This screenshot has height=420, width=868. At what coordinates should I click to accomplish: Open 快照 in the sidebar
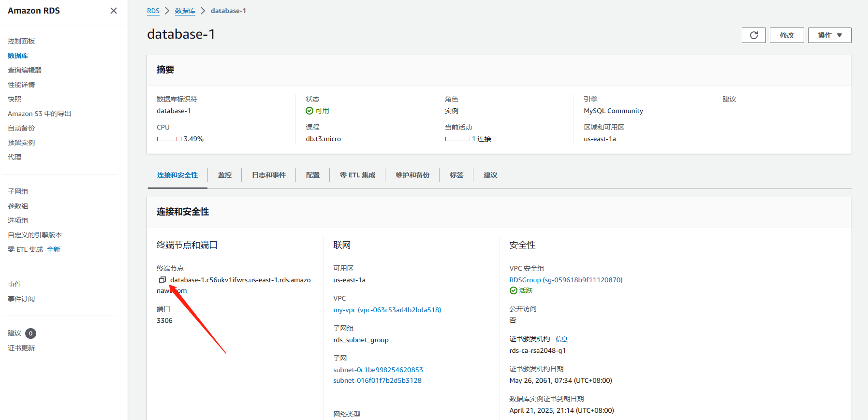(x=15, y=99)
